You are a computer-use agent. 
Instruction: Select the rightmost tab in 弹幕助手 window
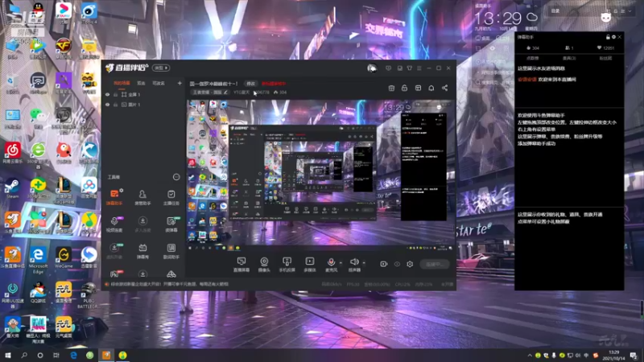click(x=606, y=58)
